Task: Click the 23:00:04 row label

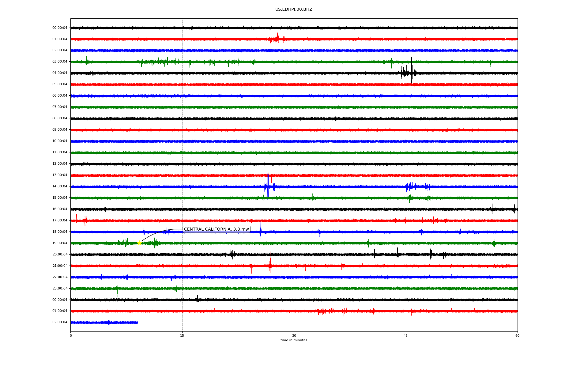Action: click(60, 289)
